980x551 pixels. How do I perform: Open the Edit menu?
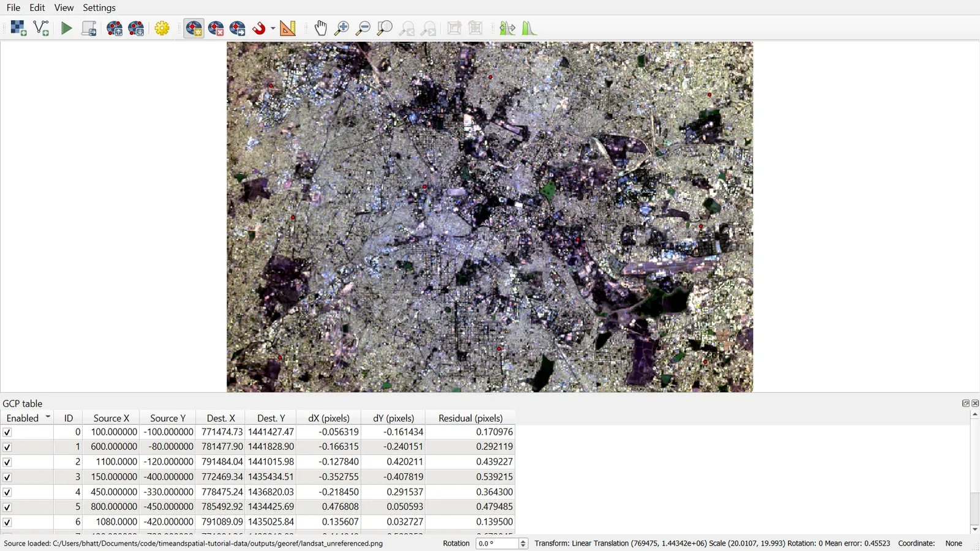(x=37, y=7)
